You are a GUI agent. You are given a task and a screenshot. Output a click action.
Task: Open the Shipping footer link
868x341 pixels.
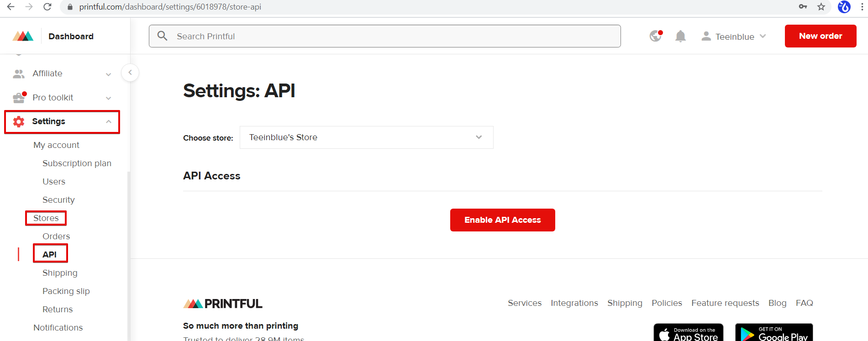point(625,303)
